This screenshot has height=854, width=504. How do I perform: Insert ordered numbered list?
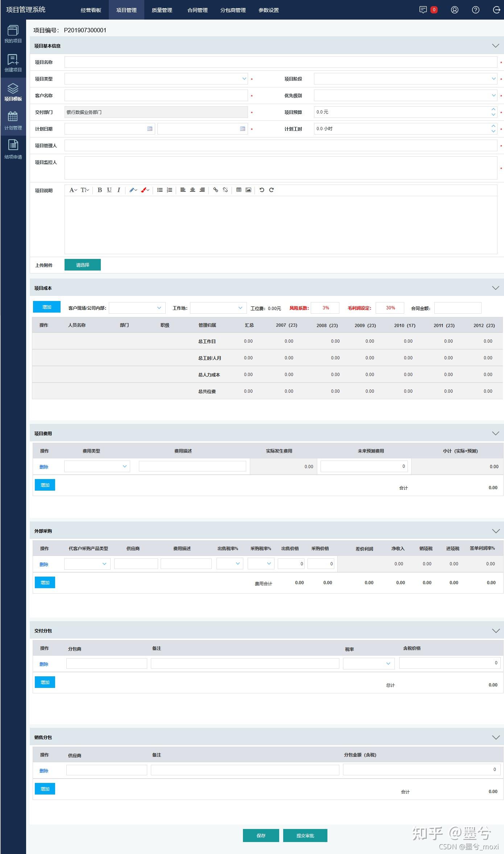[x=169, y=190]
